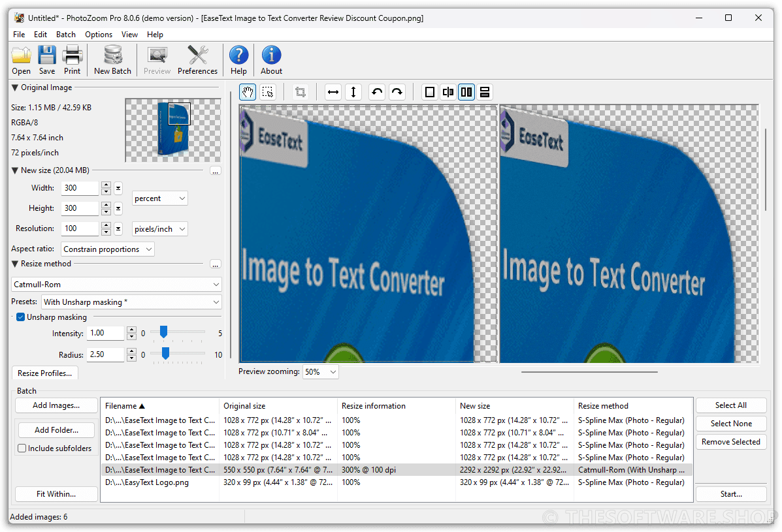Increase Width with the up stepper
This screenshot has height=532, width=782.
pos(106,185)
